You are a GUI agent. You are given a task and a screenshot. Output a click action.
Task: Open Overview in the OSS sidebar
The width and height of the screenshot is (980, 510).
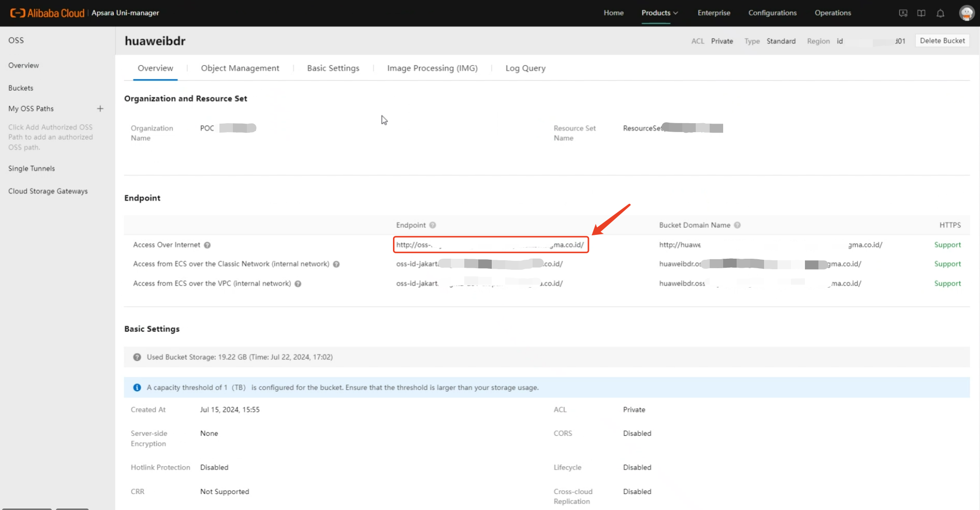coord(23,65)
